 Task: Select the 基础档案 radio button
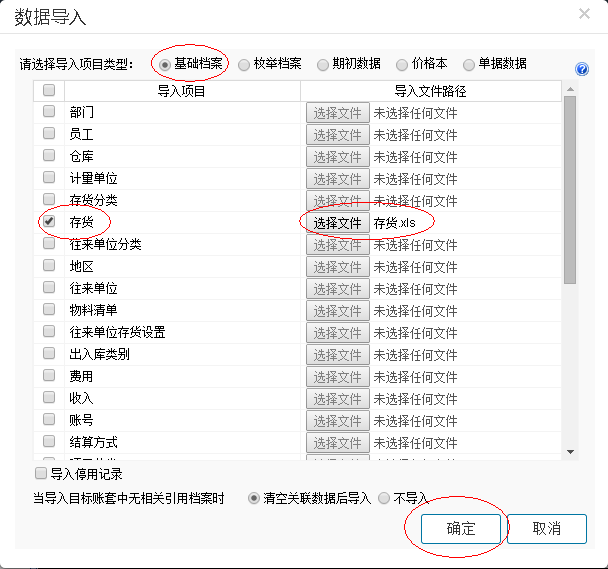click(166, 64)
